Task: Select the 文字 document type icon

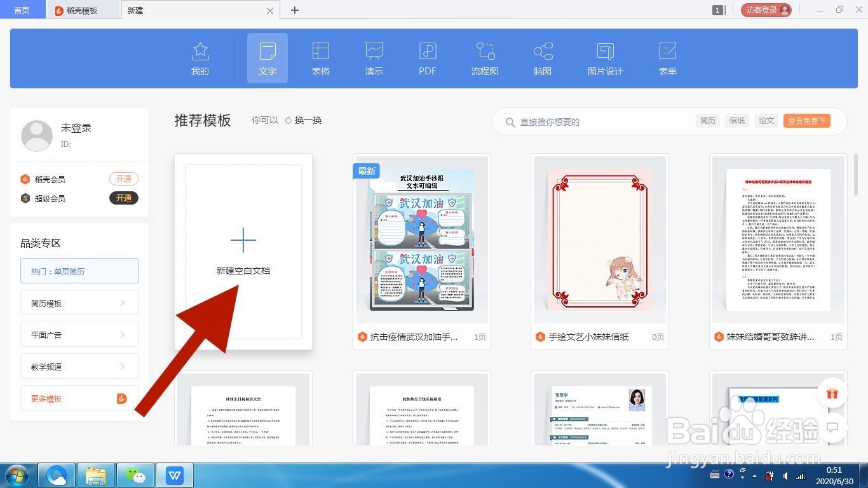Action: (x=267, y=58)
